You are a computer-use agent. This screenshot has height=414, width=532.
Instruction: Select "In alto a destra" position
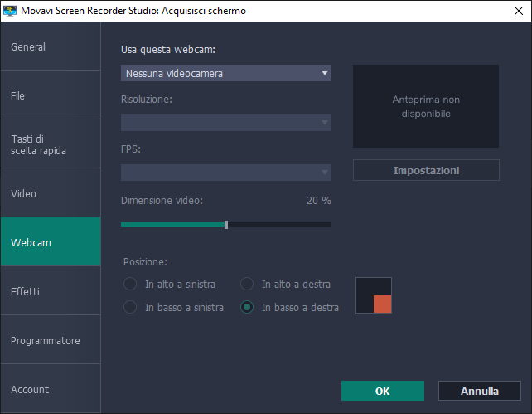[247, 284]
